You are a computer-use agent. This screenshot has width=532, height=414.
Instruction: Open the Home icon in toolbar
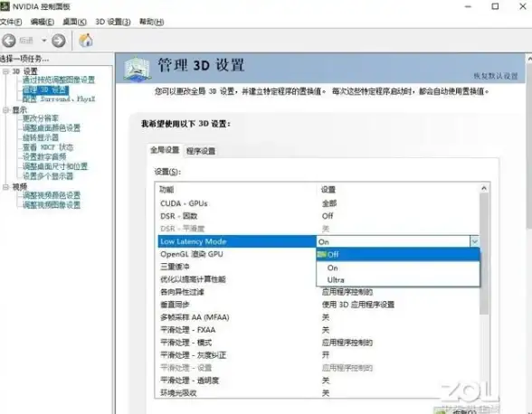[x=86, y=41]
